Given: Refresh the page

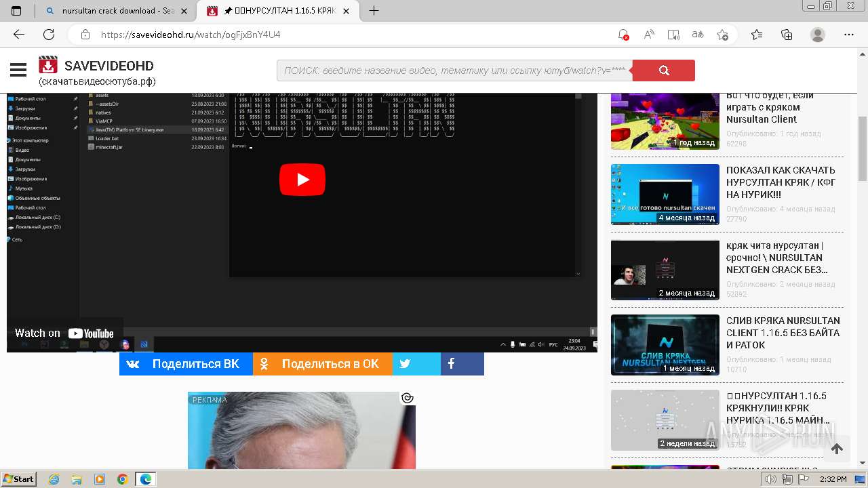Looking at the screenshot, I should [49, 35].
